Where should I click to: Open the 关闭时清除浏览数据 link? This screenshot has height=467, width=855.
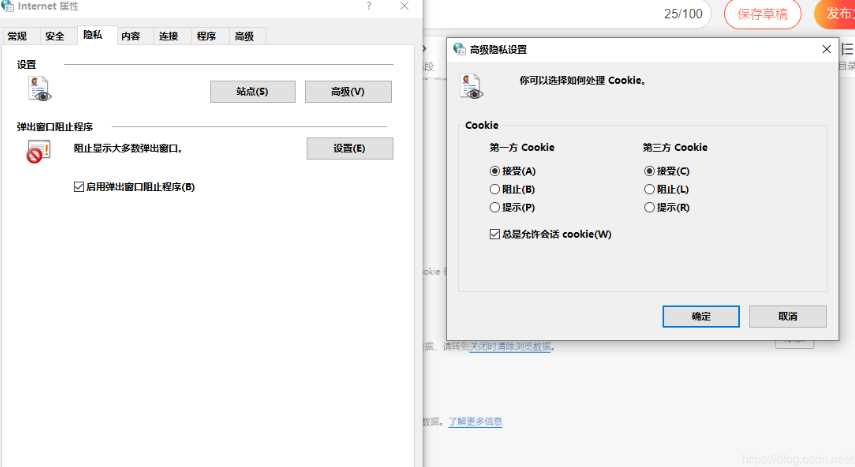[x=511, y=346]
